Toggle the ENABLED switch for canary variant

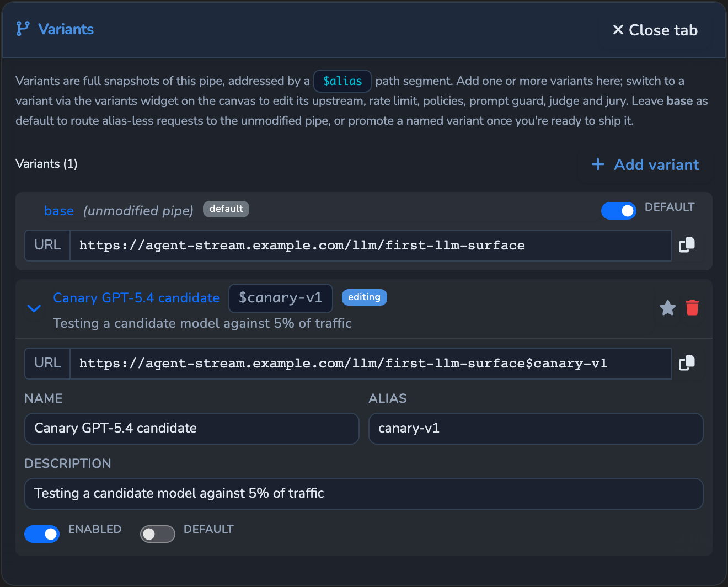coord(42,533)
